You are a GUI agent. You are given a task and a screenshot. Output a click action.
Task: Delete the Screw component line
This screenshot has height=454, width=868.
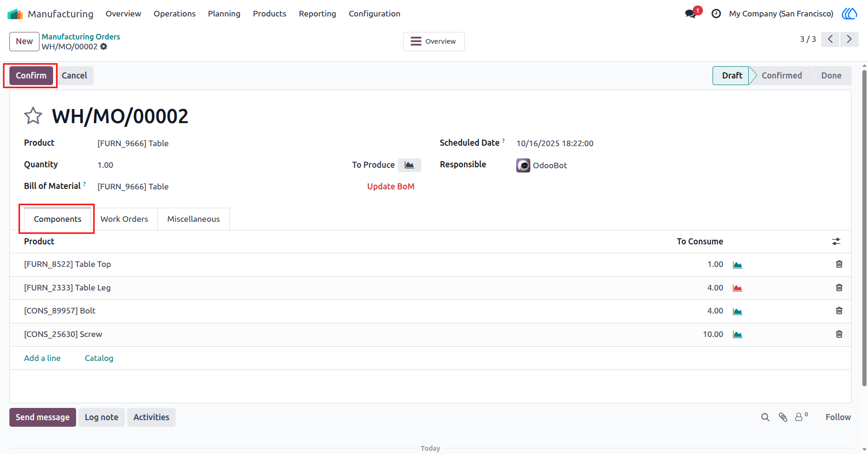click(x=839, y=334)
